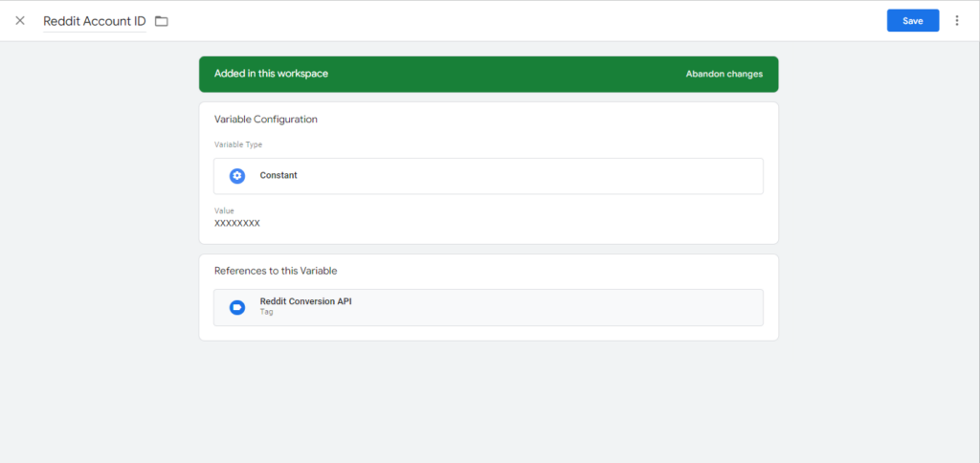Click the Constant type name text
The image size is (980, 463).
click(x=278, y=176)
